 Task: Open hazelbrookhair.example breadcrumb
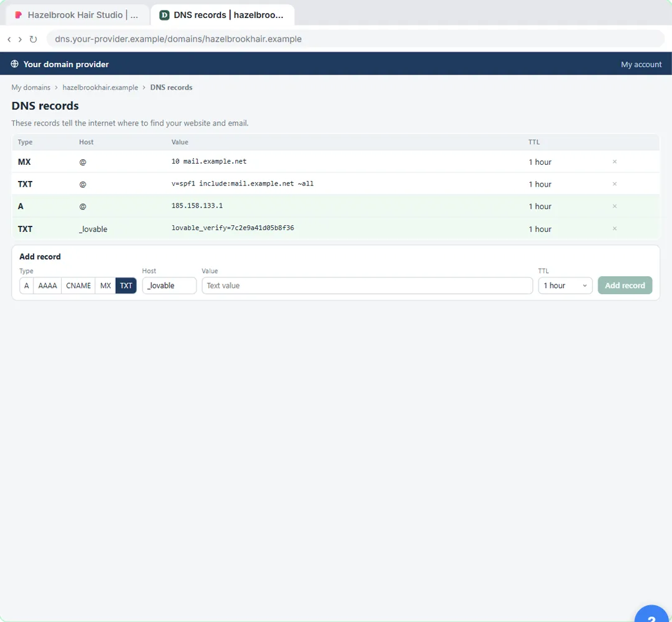[x=100, y=87]
